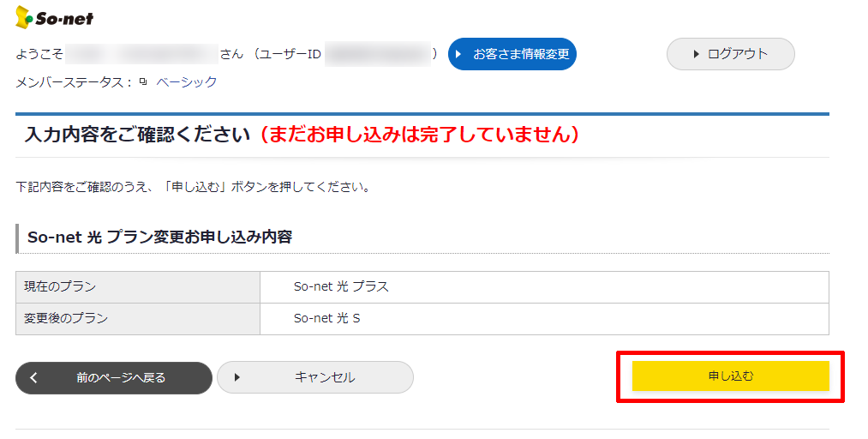Screen dimensions: 868x439
Task: Select the So-net 光 プラス value cell
Action: pos(341,286)
